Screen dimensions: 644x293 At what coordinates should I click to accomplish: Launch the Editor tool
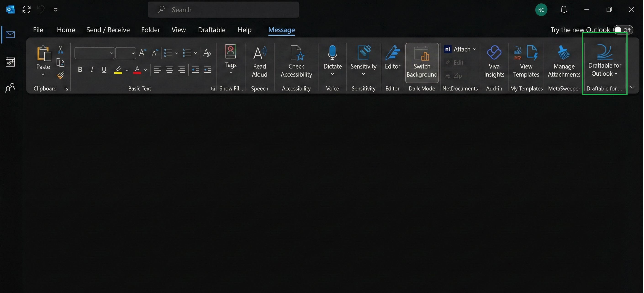pos(392,60)
